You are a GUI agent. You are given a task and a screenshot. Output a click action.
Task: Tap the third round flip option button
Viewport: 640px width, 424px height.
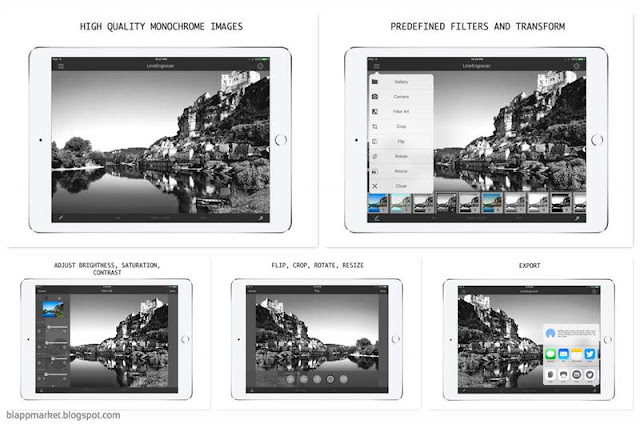[317, 379]
